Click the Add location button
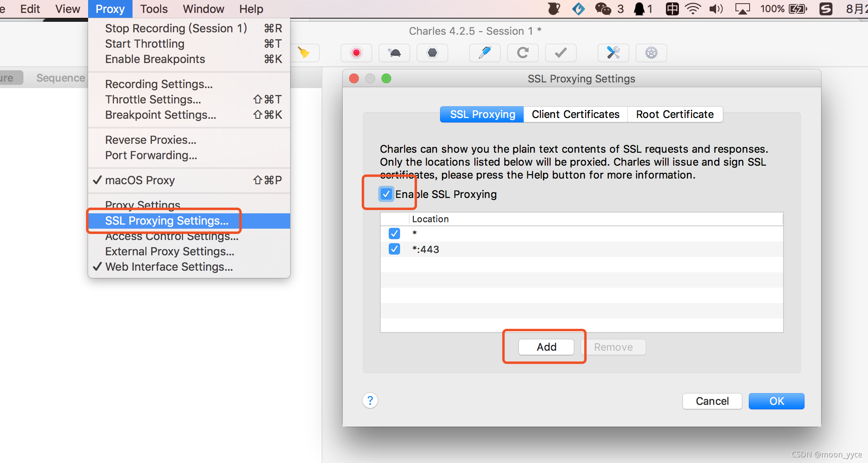868x463 pixels. (546, 347)
